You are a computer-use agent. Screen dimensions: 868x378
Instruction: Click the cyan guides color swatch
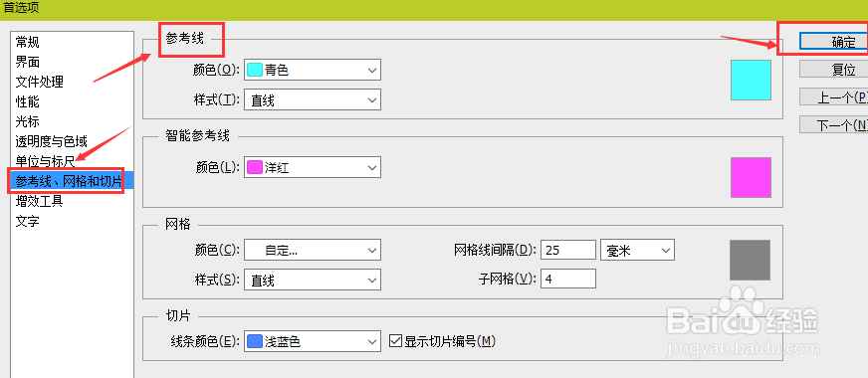(x=751, y=81)
